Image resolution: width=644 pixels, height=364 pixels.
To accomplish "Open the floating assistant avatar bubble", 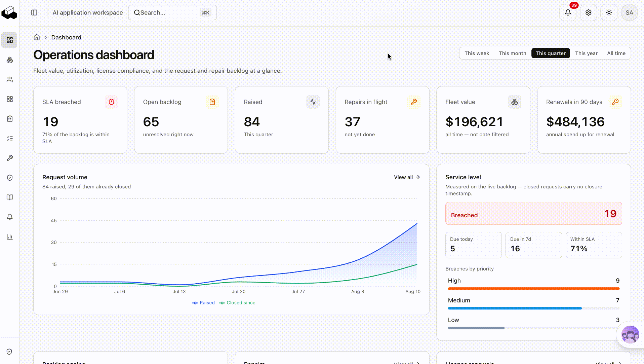I will (630, 334).
